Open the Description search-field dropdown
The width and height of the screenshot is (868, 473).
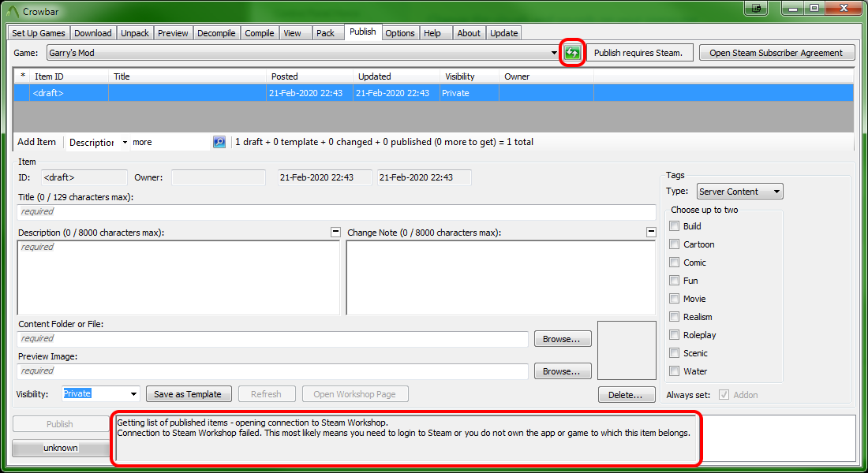[x=97, y=142]
